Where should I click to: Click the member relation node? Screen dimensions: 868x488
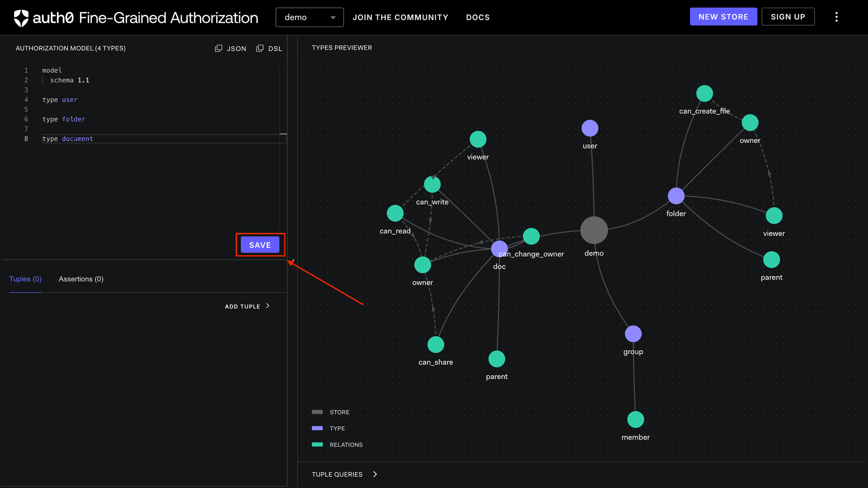[x=635, y=419]
